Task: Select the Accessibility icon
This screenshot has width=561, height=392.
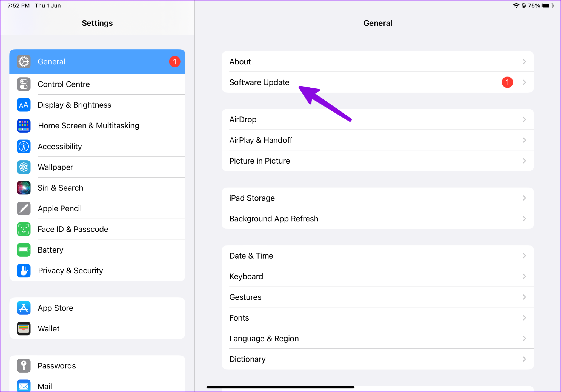Action: (x=24, y=146)
